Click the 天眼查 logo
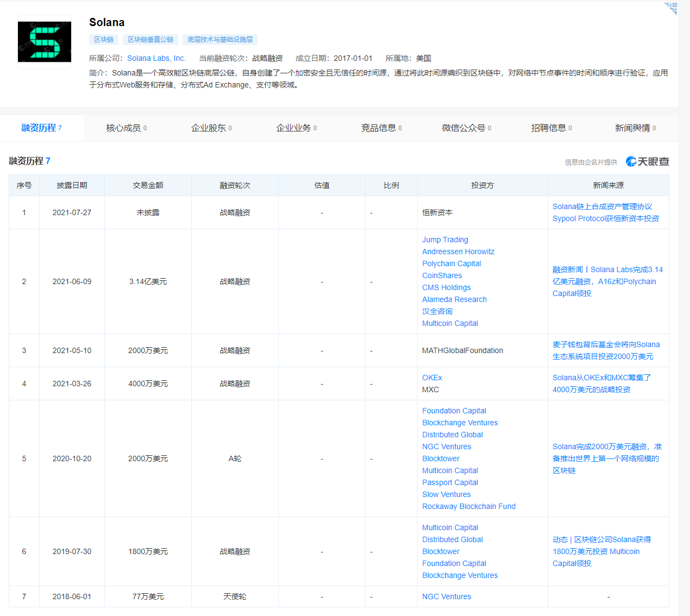 tap(648, 161)
